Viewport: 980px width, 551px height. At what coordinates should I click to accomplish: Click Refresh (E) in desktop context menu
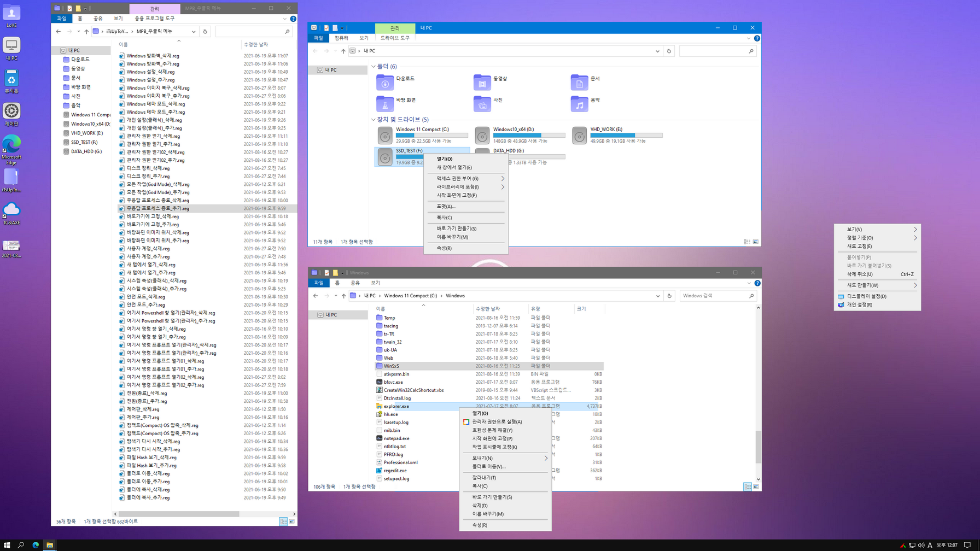pos(877,247)
